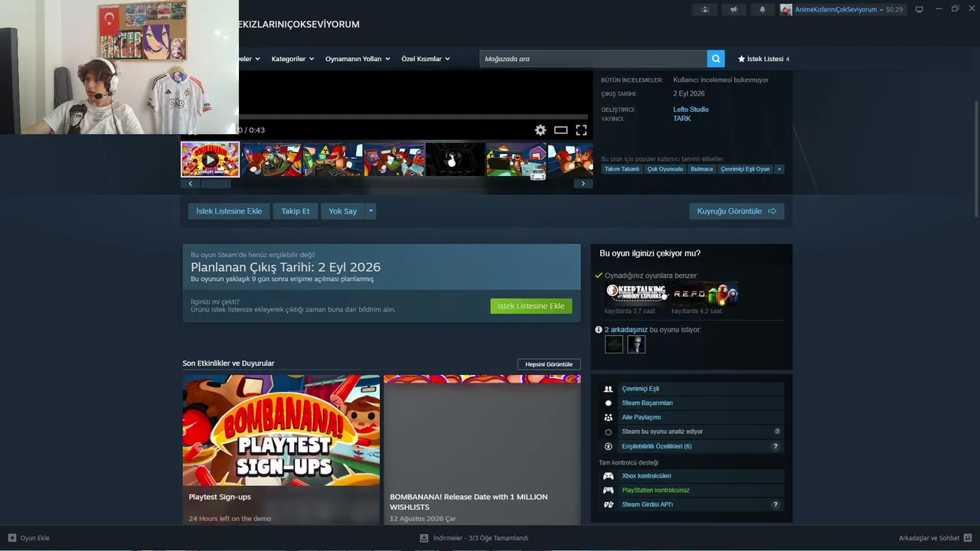Click the plus button to add a tag
This screenshot has height=551, width=980.
point(779,169)
